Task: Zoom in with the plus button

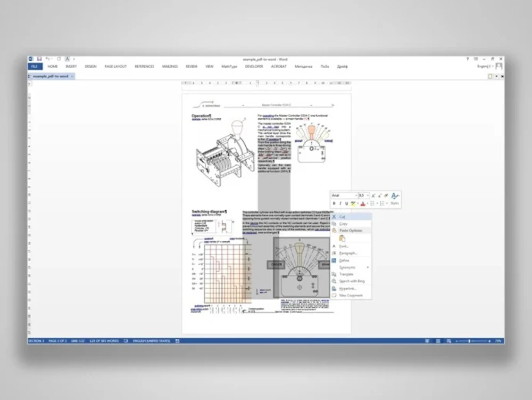Action: (489, 341)
